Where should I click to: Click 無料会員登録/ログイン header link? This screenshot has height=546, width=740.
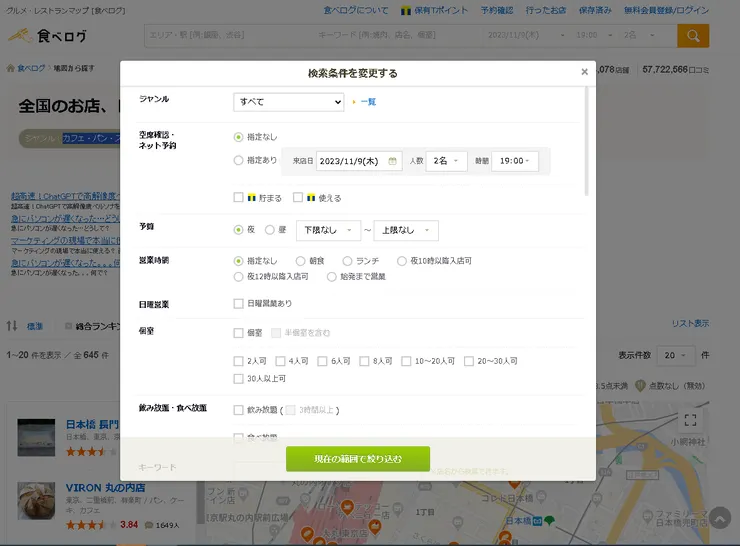pyautogui.click(x=666, y=10)
